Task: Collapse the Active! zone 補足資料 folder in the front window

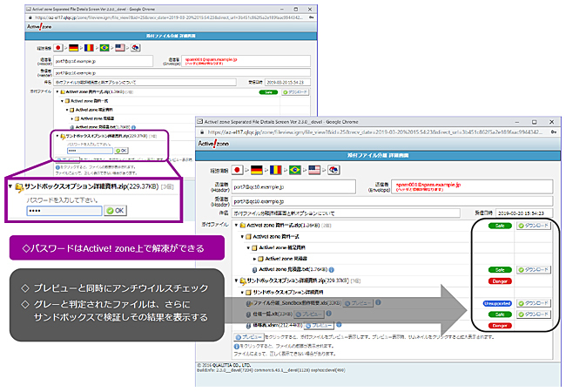Action: [x=250, y=247]
